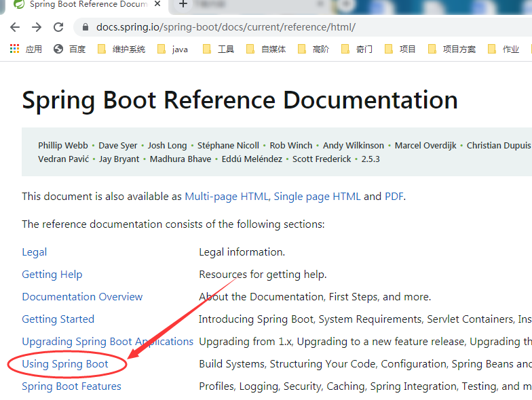The image size is (532, 400).
Task: Reload the page with the refresh icon
Action: pos(58,27)
